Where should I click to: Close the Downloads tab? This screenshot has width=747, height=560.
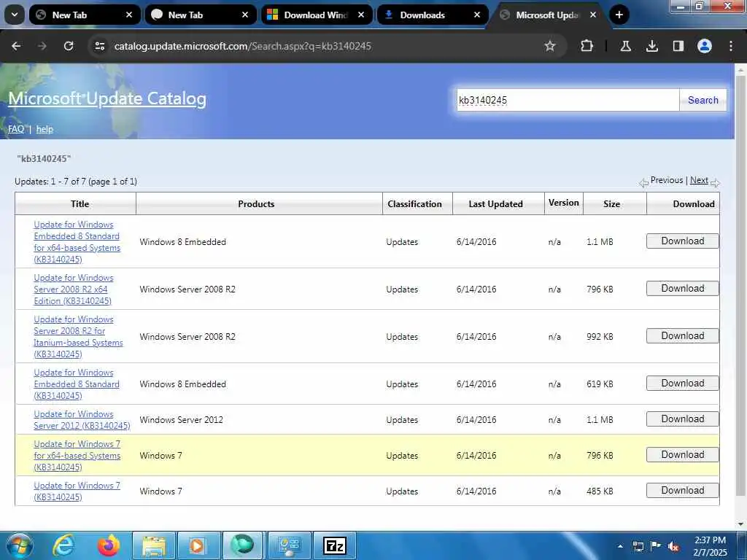[477, 15]
